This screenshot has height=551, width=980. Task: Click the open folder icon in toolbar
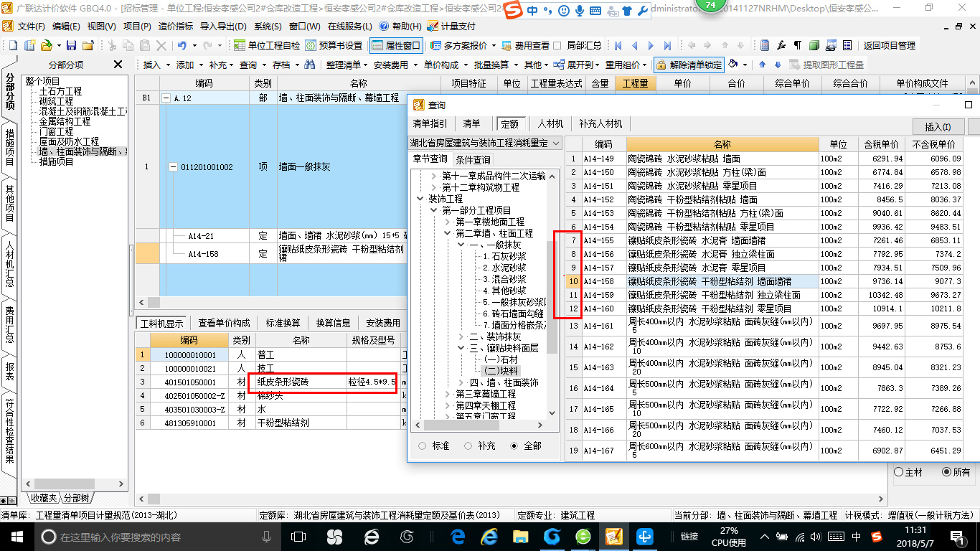click(45, 45)
